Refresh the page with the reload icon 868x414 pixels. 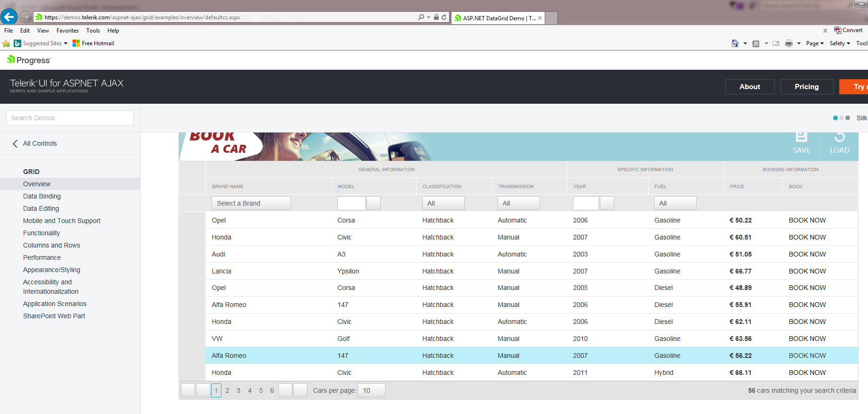pyautogui.click(x=444, y=17)
